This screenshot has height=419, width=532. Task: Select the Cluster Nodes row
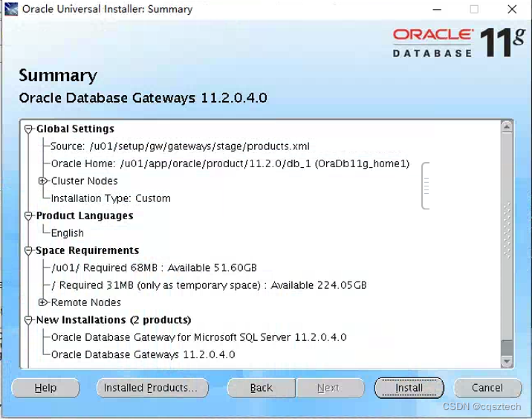coord(85,181)
